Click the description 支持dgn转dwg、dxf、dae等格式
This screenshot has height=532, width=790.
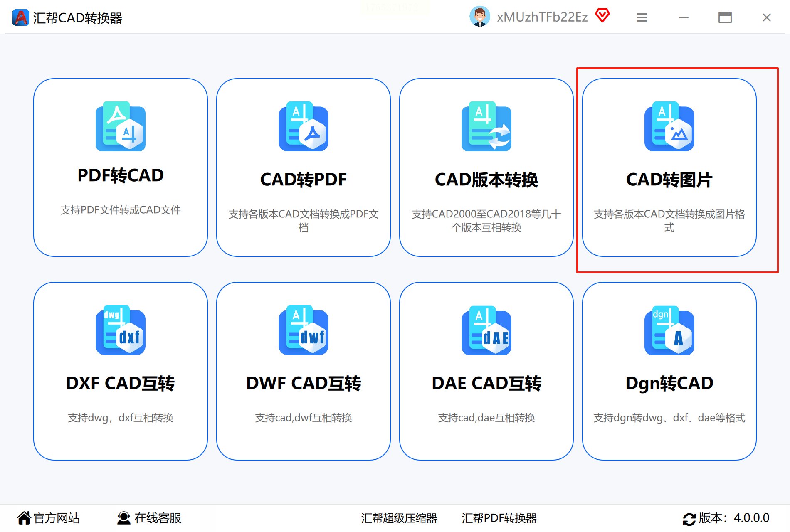pyautogui.click(x=669, y=418)
